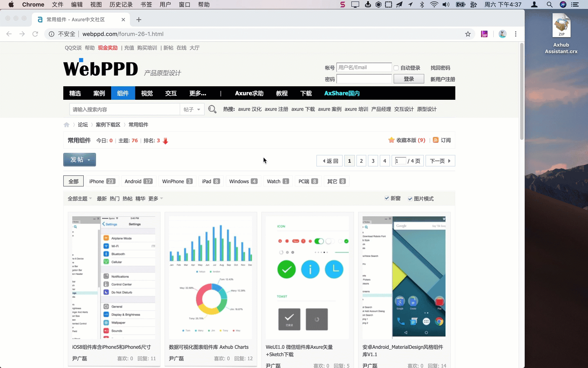Click the home icon in breadcrumb

coord(67,125)
